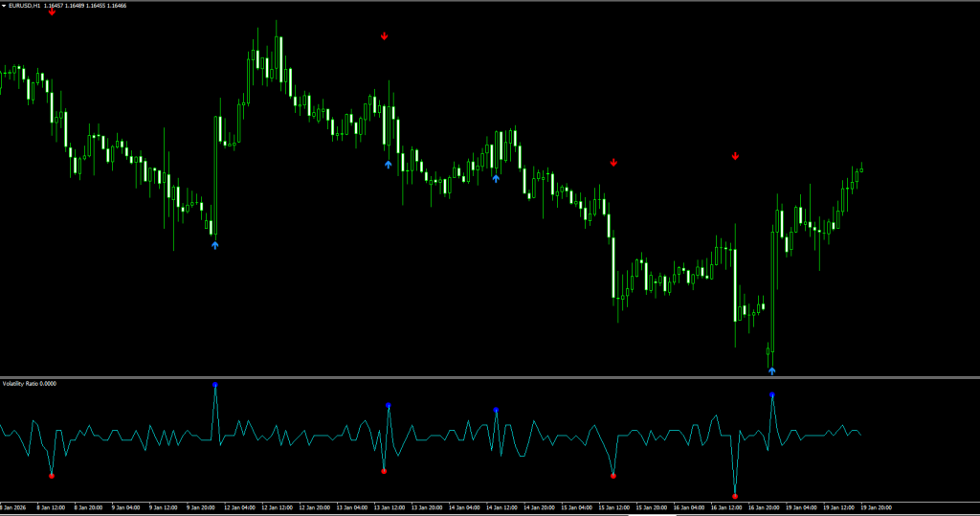Click the red indicator dot at the 13 Jan 12:00 trough
Image resolution: width=980 pixels, height=516 pixels.
click(384, 471)
